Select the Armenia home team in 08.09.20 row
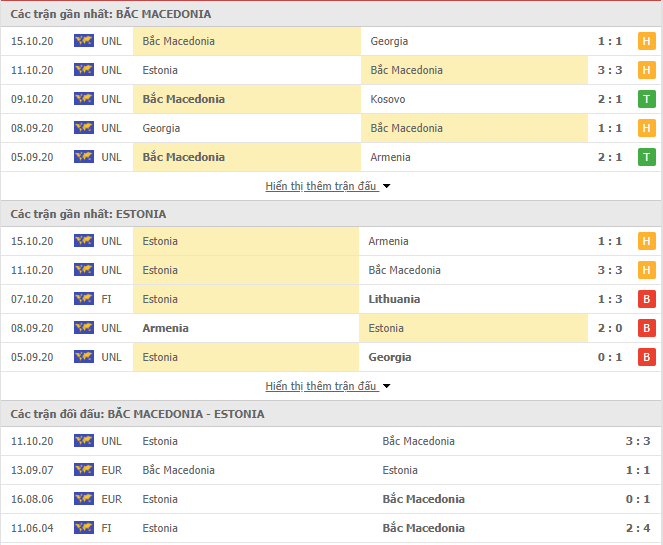Screen dimensions: 663x545 165,328
